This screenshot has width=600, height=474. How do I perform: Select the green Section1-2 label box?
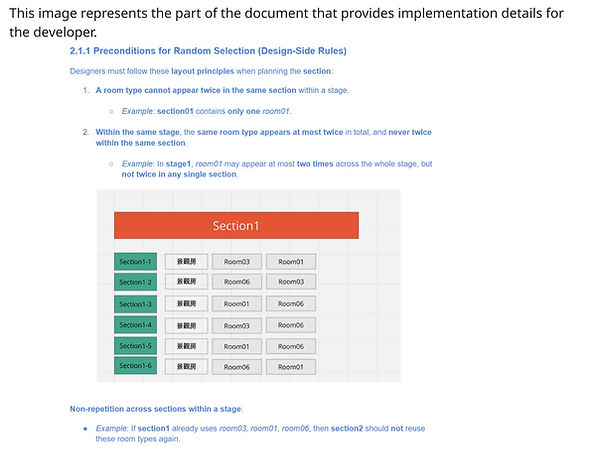pyautogui.click(x=135, y=282)
